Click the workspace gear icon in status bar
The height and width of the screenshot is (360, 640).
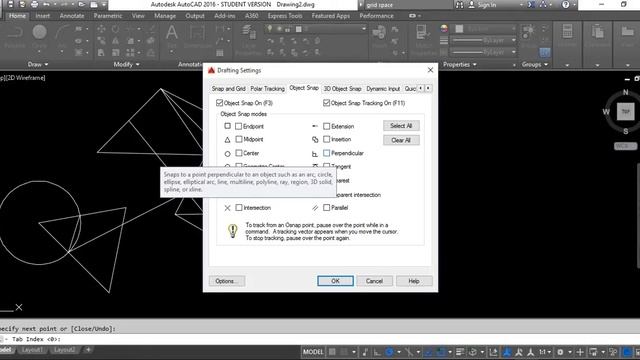[560, 352]
